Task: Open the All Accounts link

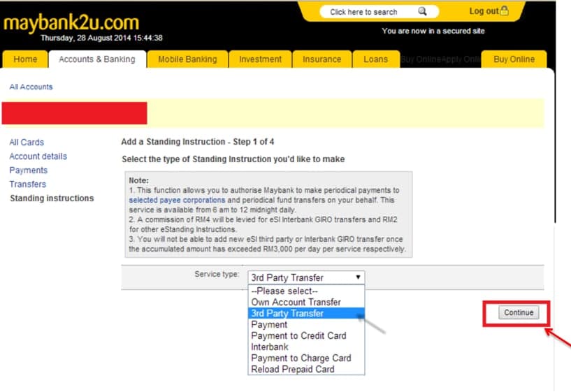Action: (31, 87)
